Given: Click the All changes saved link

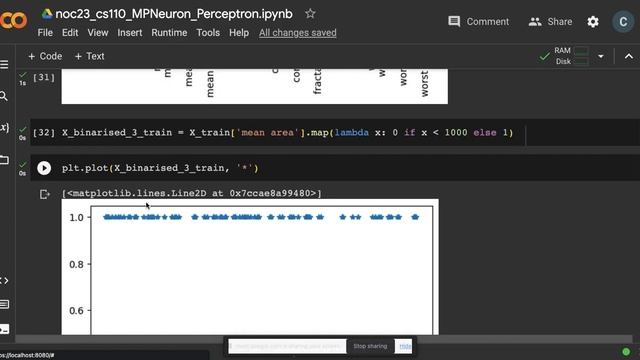Looking at the screenshot, I should [298, 33].
